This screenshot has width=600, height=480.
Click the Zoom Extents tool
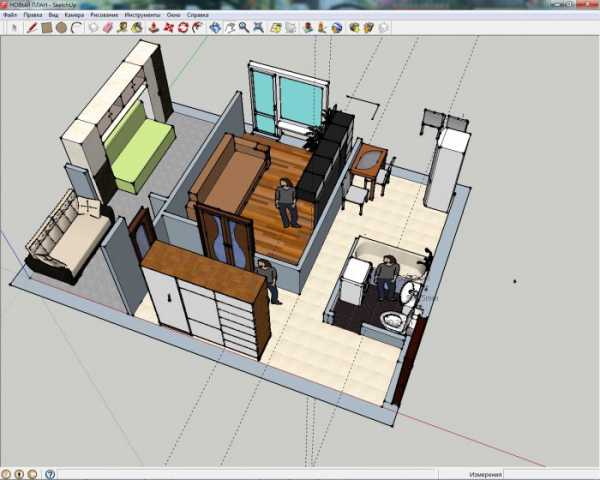(259, 27)
